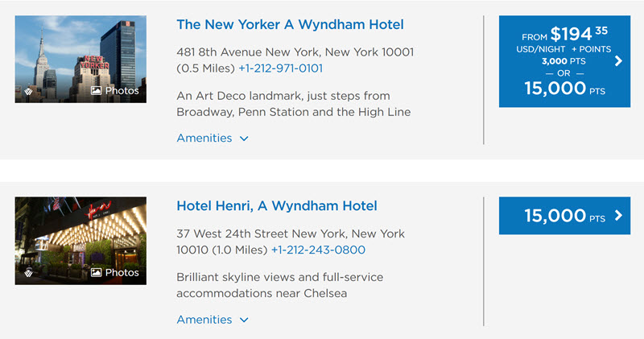This screenshot has width=644, height=339.
Task: Click Hotel Henri phone number +1-212-243-0800
Action: (318, 250)
